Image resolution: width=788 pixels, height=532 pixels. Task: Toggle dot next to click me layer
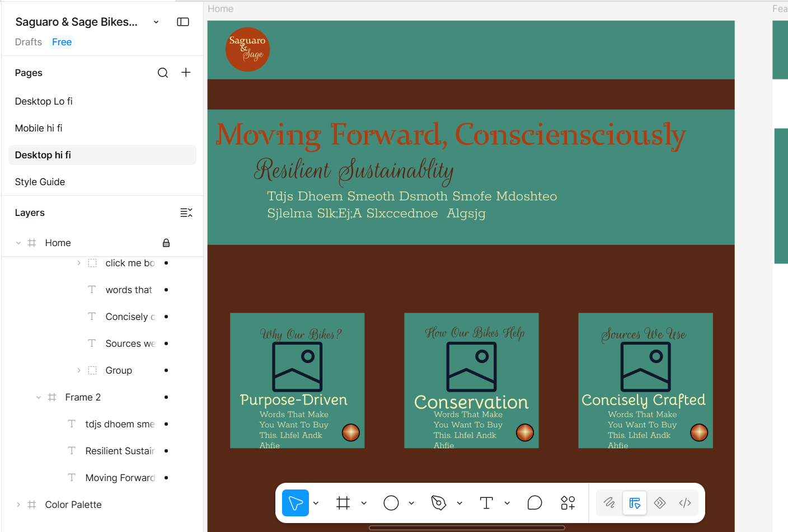[x=166, y=263]
